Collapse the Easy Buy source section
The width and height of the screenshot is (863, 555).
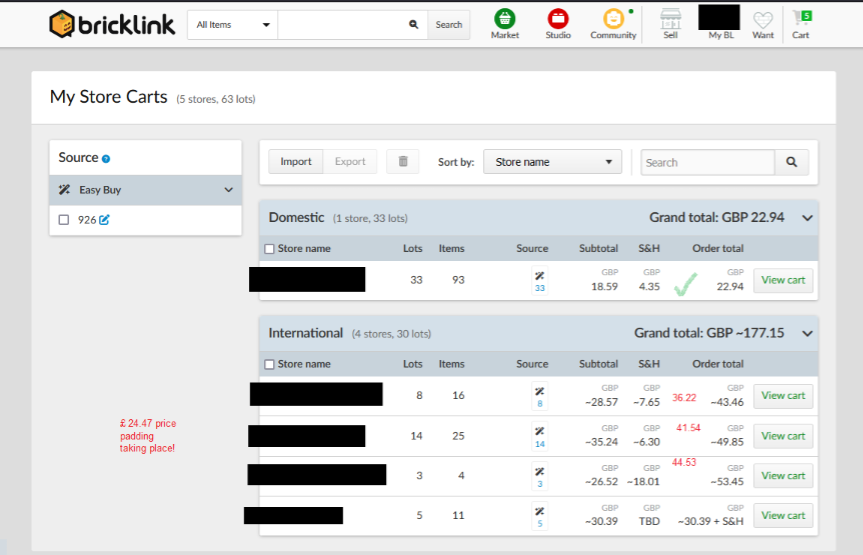click(x=228, y=190)
